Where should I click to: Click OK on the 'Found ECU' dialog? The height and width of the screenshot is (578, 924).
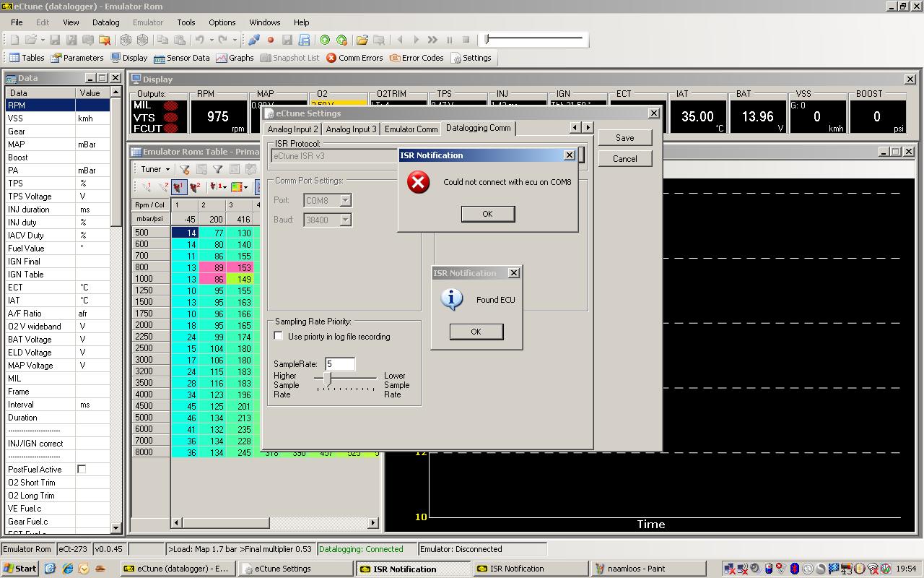click(476, 332)
